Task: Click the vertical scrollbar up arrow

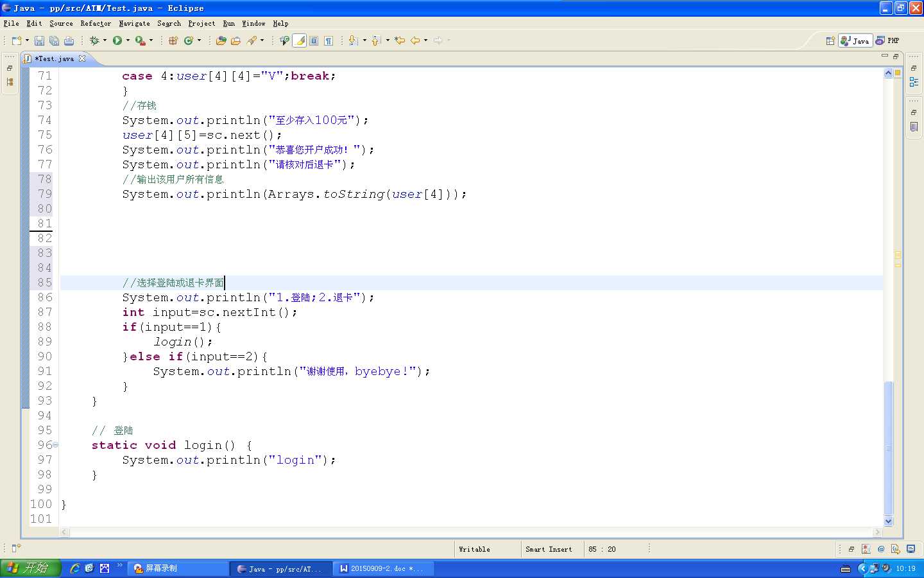Action: 889,73
